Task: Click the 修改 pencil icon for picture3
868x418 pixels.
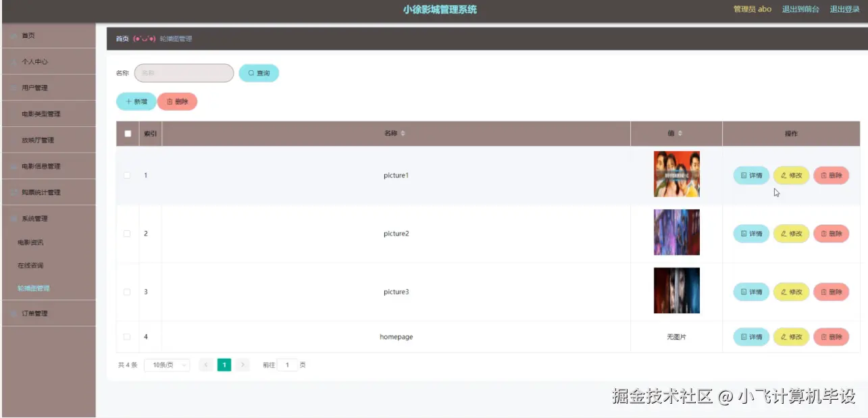Action: 784,292
